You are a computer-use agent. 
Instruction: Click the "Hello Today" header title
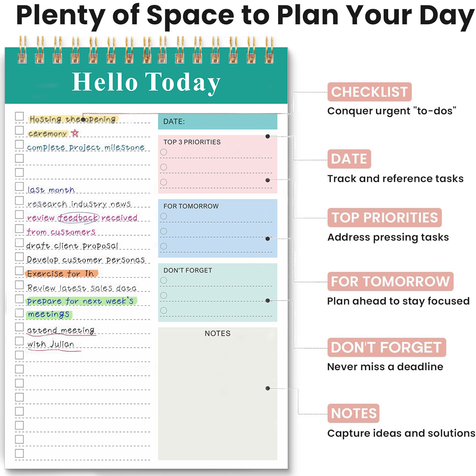[146, 82]
